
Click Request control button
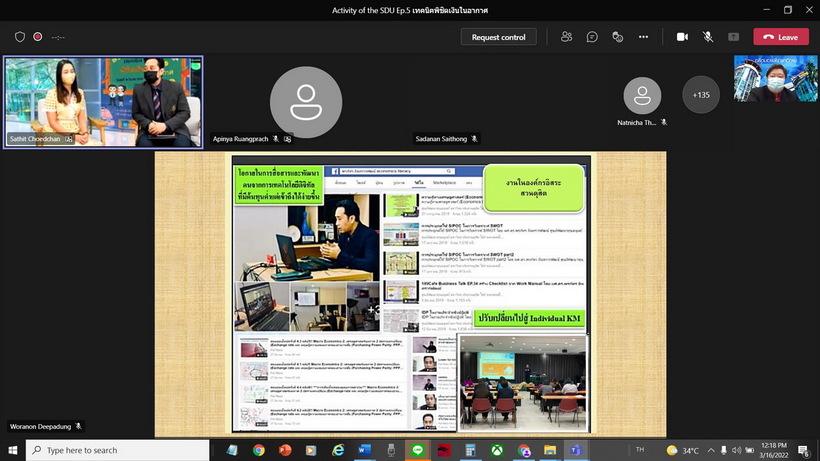pos(498,37)
